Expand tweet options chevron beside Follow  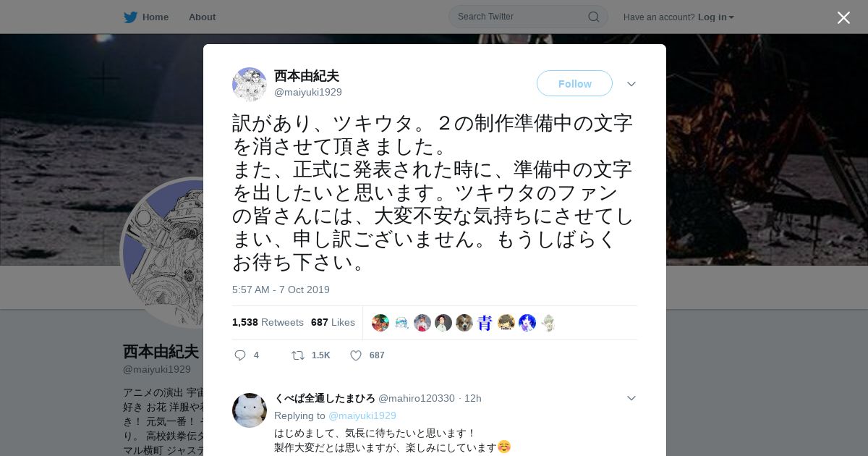tap(631, 84)
